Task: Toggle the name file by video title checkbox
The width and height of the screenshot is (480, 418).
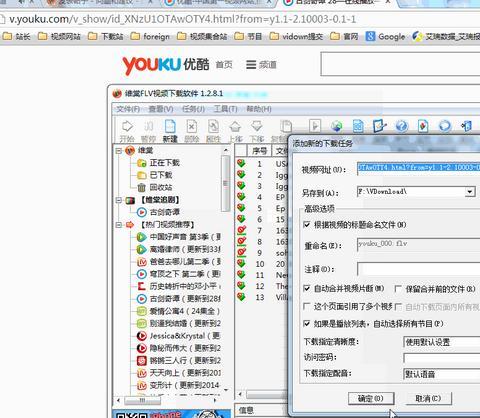Action: tap(307, 225)
